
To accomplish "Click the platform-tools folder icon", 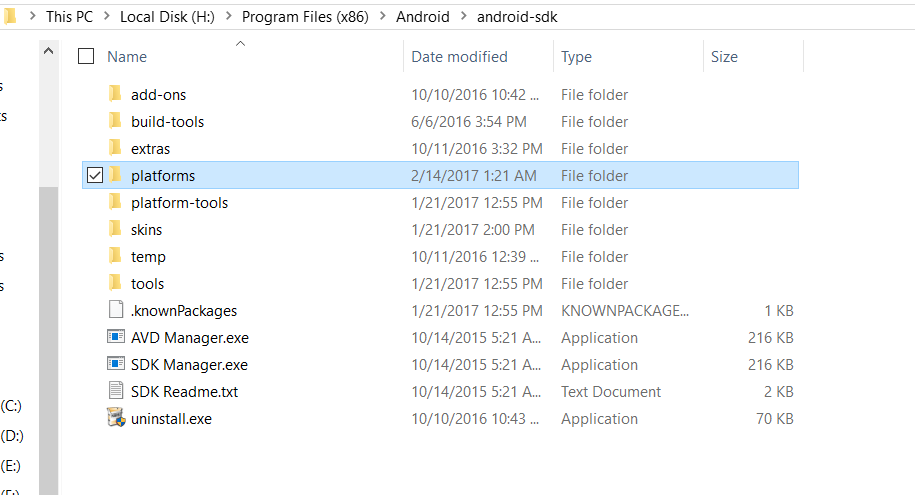I will (115, 203).
